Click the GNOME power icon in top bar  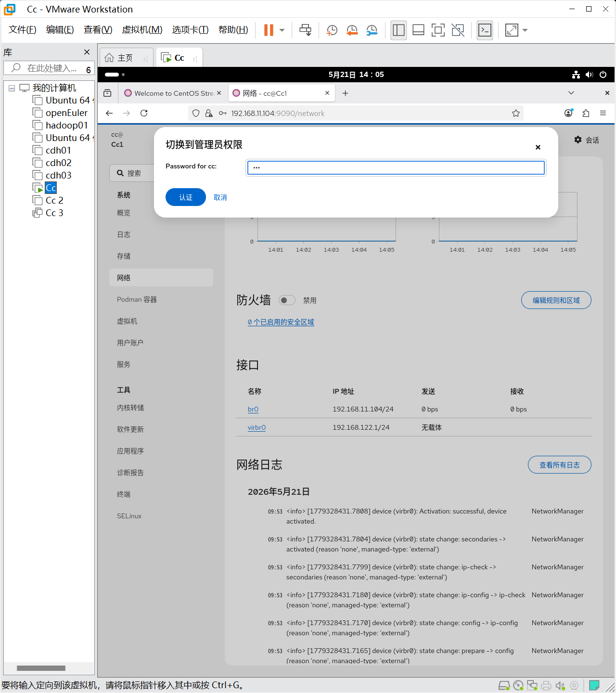[x=603, y=75]
